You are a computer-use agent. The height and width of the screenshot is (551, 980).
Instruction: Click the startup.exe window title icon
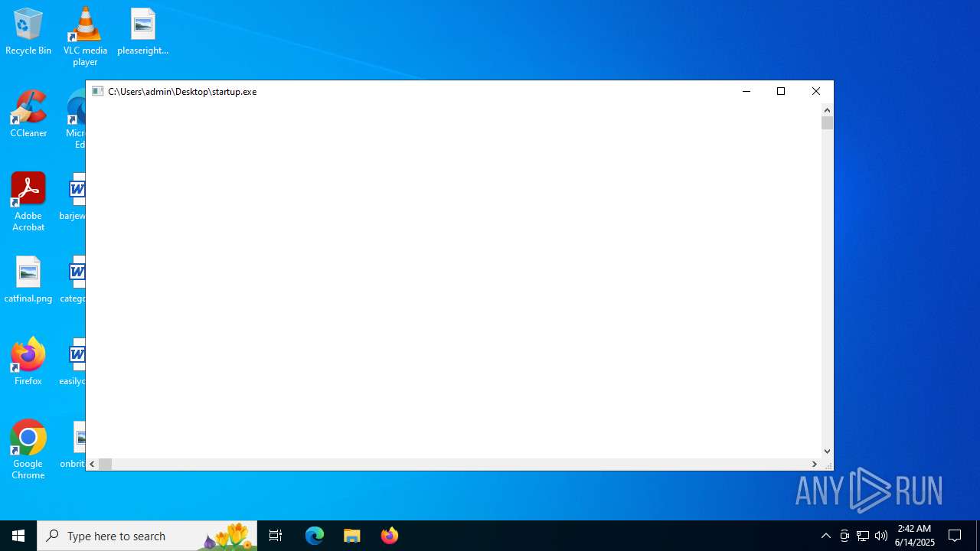pyautogui.click(x=98, y=91)
